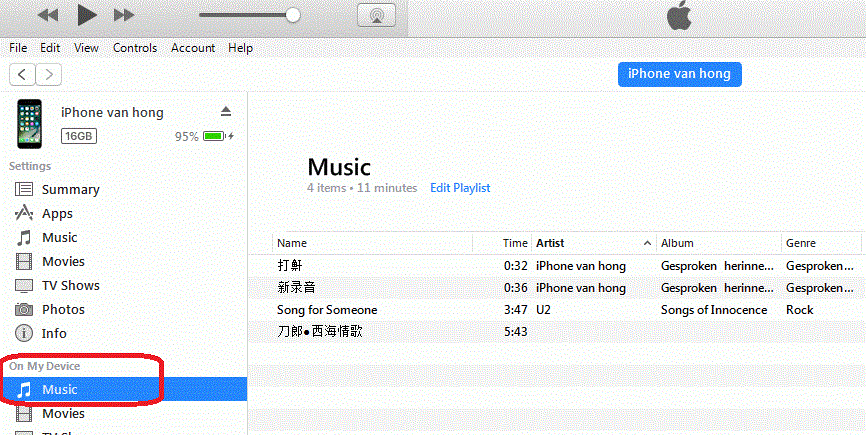Click the Play button

pyautogui.click(x=87, y=15)
